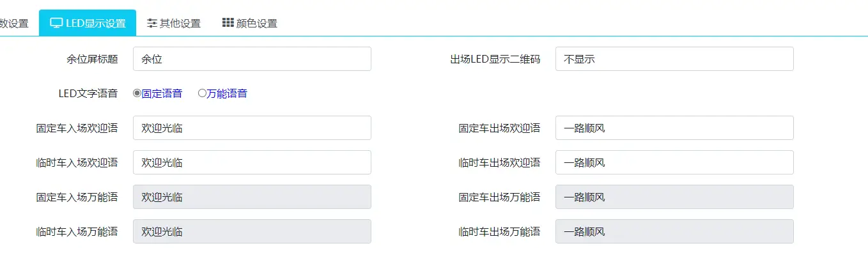Screen dimensions: 868x278
Task: Click the 临时车入场欢迎语 text field
Action: coord(252,162)
